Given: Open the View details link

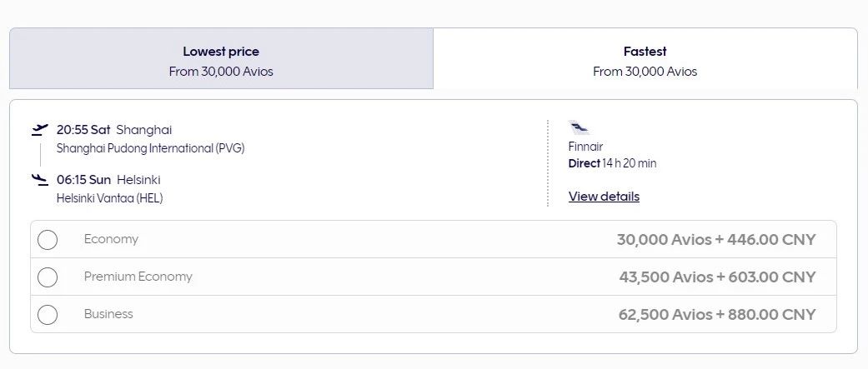Looking at the screenshot, I should [x=604, y=197].
